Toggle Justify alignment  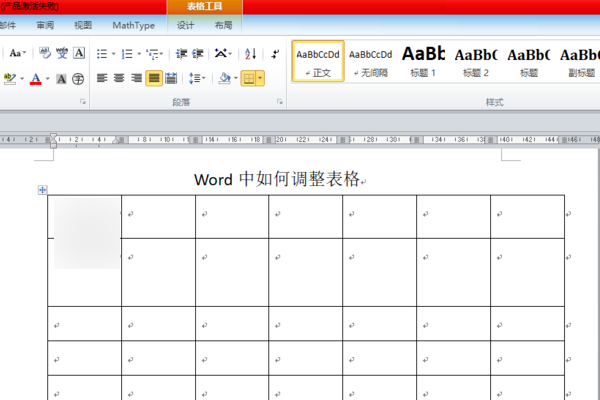pos(154,78)
